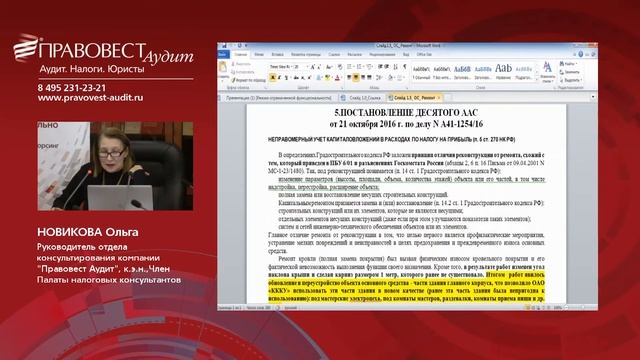Image resolution: width=640 pixels, height=360 pixels.
Task: Close the Слайд 13_ОС_Ремонт document tab
Action: (x=439, y=98)
